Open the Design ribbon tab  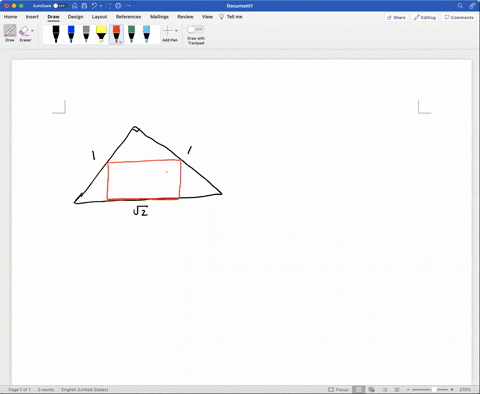coord(75,17)
